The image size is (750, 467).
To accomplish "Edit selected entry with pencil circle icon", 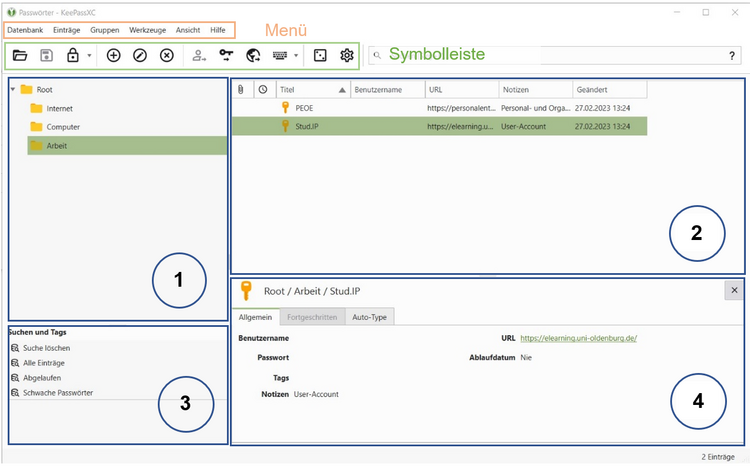I will tap(140, 56).
